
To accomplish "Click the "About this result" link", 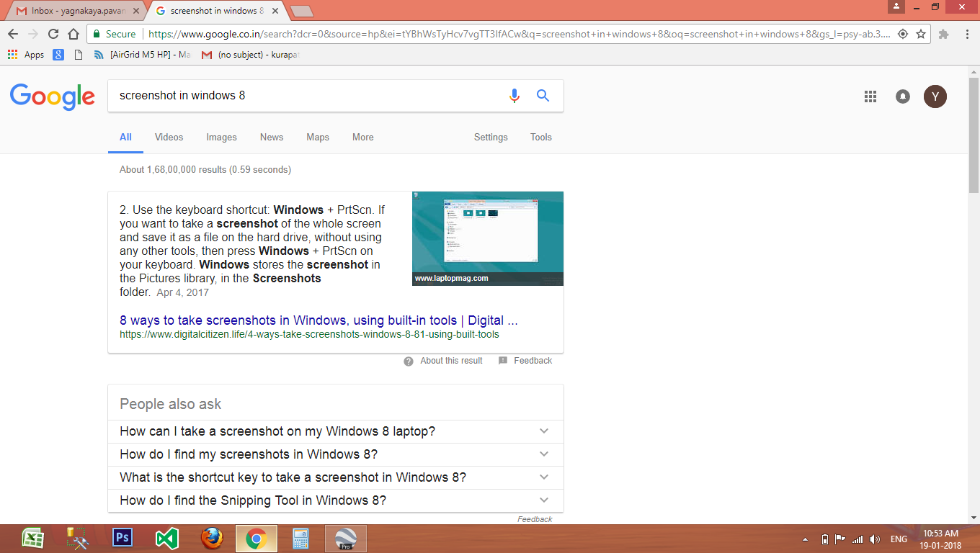I will pos(451,361).
